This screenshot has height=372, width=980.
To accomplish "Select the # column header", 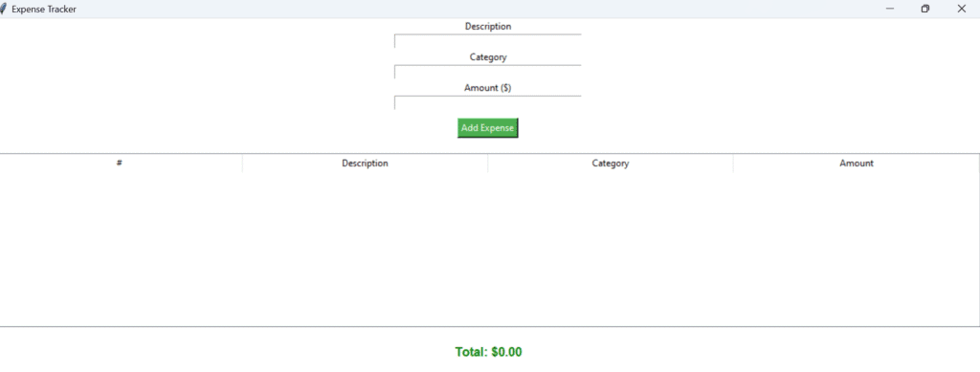I will [x=121, y=164].
